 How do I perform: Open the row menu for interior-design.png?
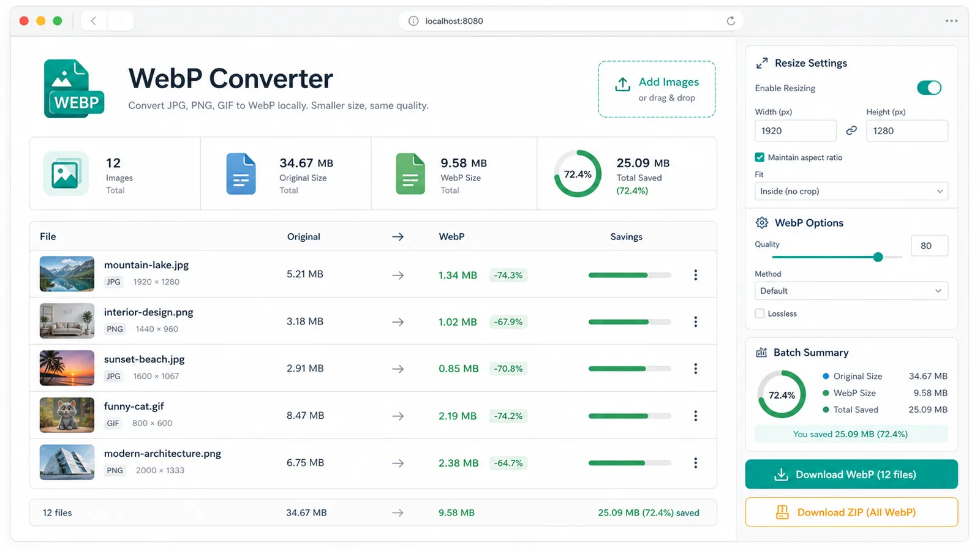695,322
